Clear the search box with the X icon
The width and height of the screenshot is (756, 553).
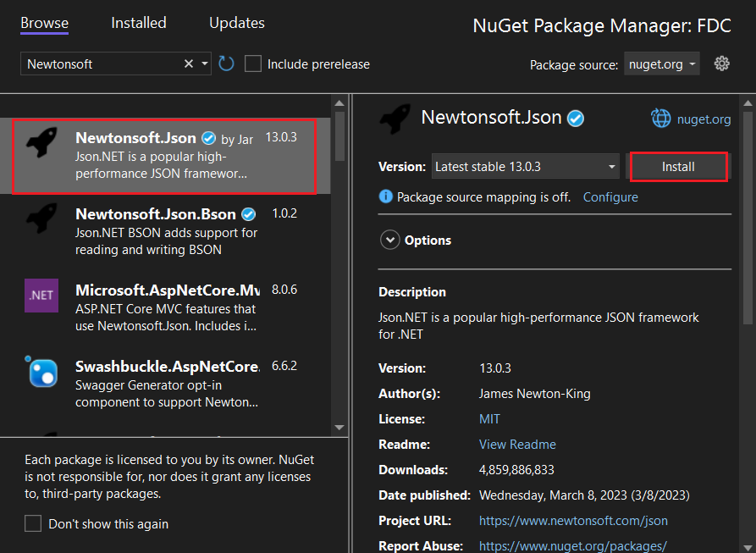click(x=189, y=64)
